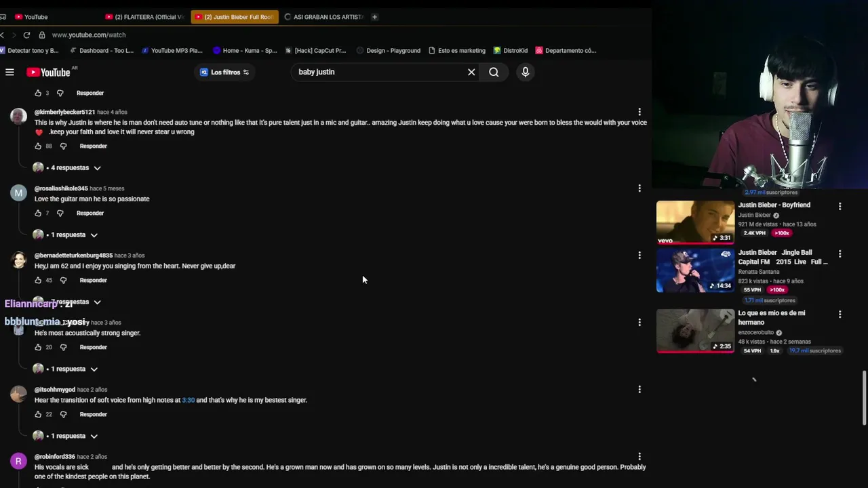
Task: Jump to timestamp 3:30 link
Action: point(189,400)
